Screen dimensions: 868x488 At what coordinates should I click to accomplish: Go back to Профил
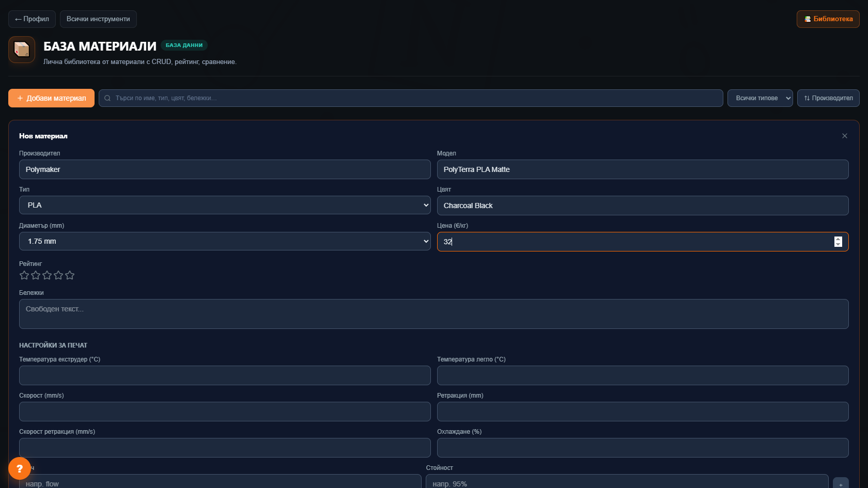(32, 19)
